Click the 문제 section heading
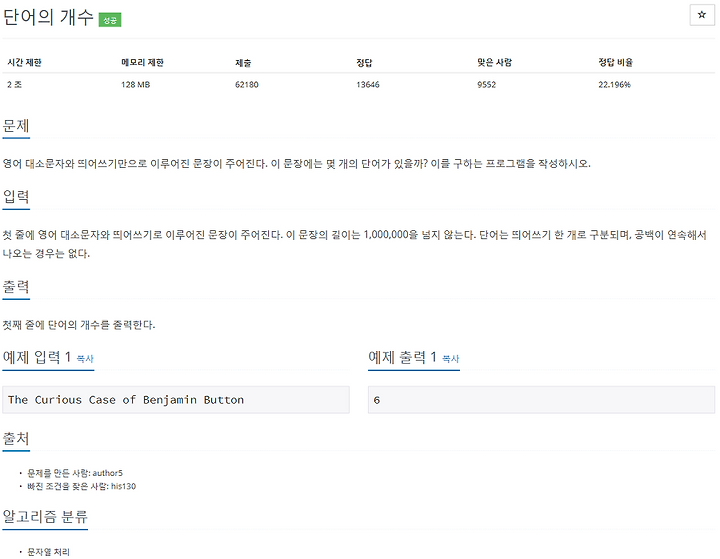 (x=16, y=125)
